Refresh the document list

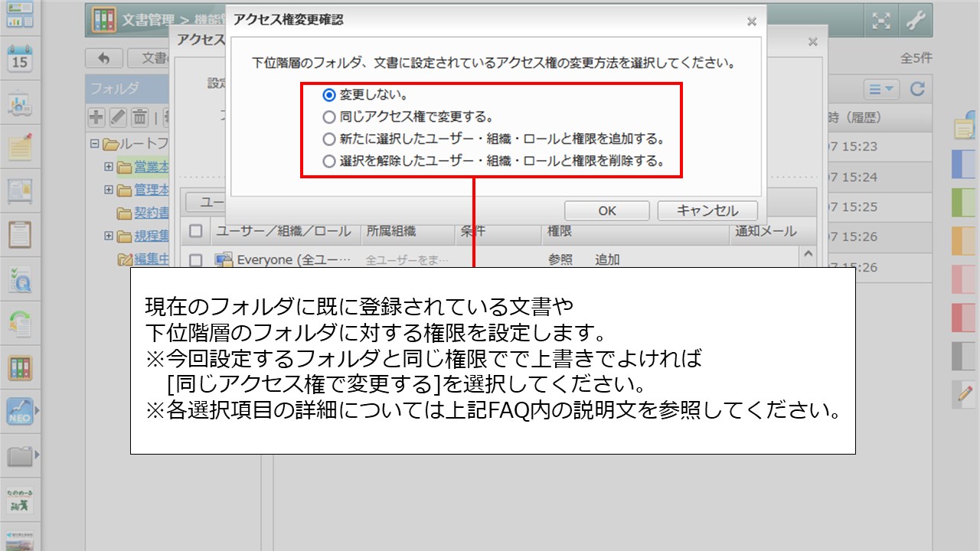click(917, 90)
